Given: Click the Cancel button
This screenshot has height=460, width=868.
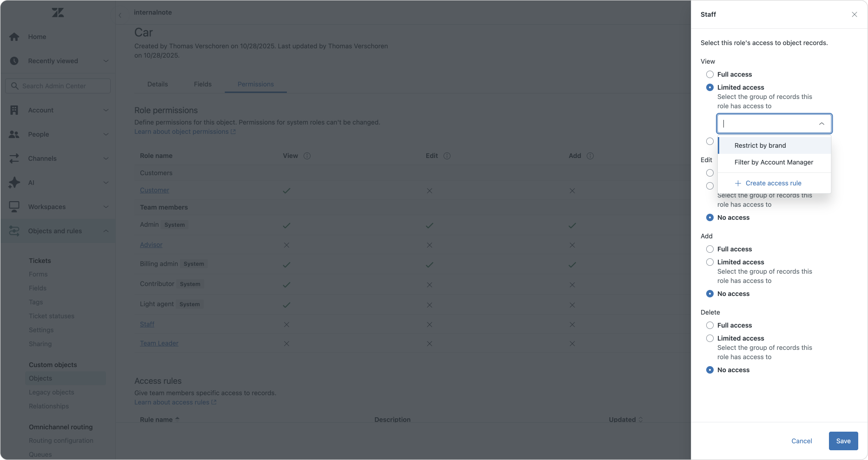Looking at the screenshot, I should coord(802,441).
